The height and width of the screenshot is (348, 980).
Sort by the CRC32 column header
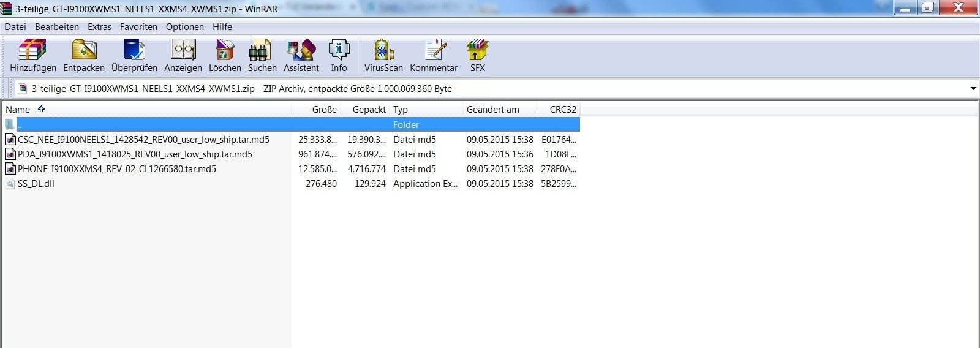tap(558, 110)
